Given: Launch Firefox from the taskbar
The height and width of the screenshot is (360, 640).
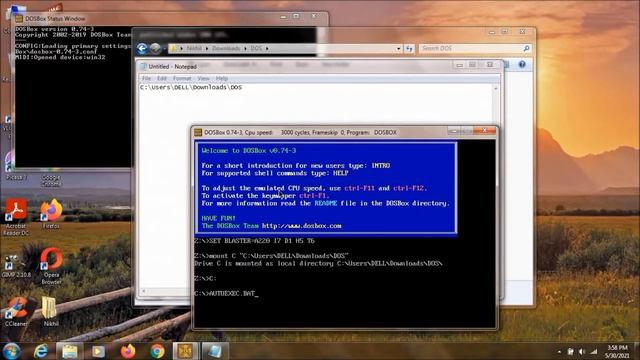Looking at the screenshot, I should [128, 351].
